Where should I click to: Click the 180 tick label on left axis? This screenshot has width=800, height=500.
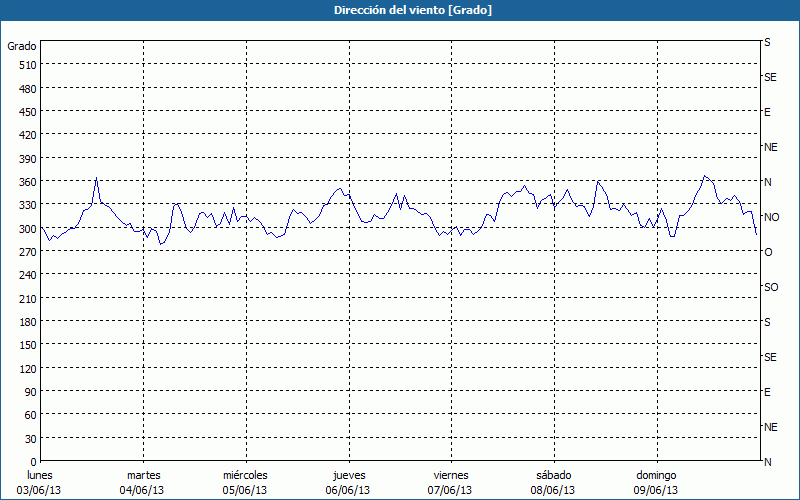[x=27, y=322]
